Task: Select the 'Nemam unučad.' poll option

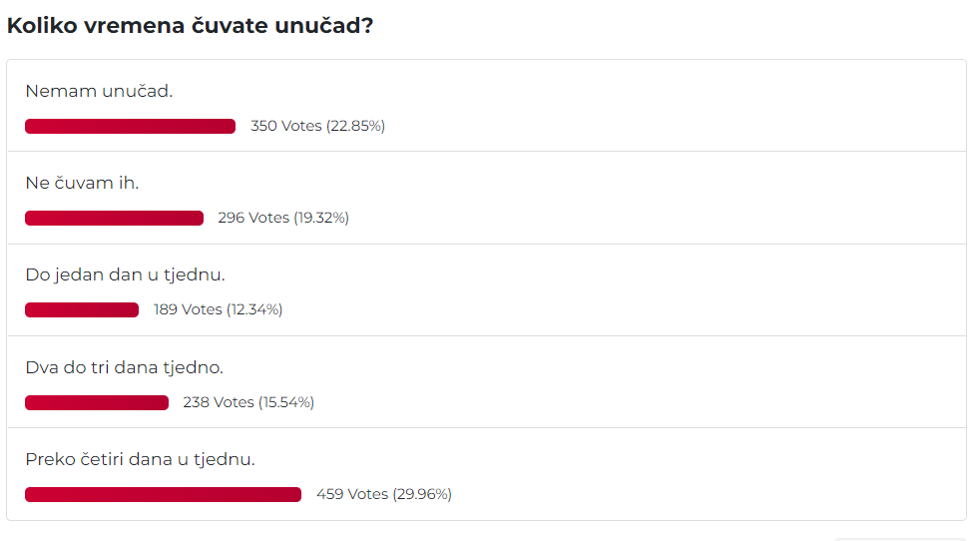Action: [99, 91]
